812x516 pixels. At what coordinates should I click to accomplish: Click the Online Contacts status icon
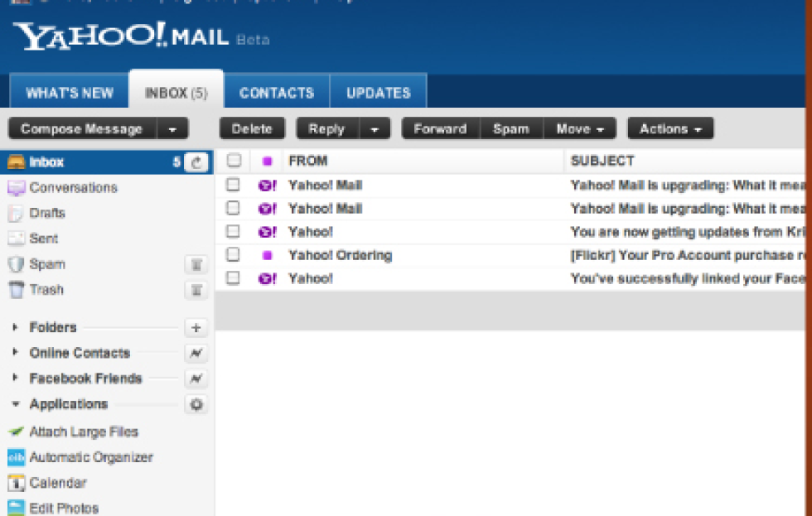point(196,354)
